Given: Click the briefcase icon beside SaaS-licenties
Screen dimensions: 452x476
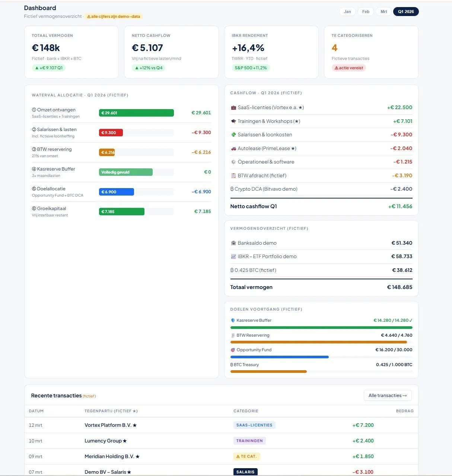Looking at the screenshot, I should [x=233, y=108].
